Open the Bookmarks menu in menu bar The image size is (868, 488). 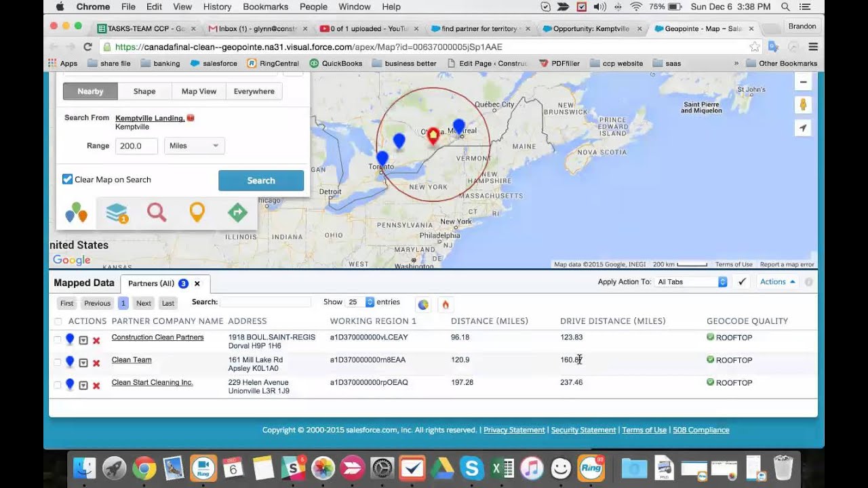pos(265,7)
